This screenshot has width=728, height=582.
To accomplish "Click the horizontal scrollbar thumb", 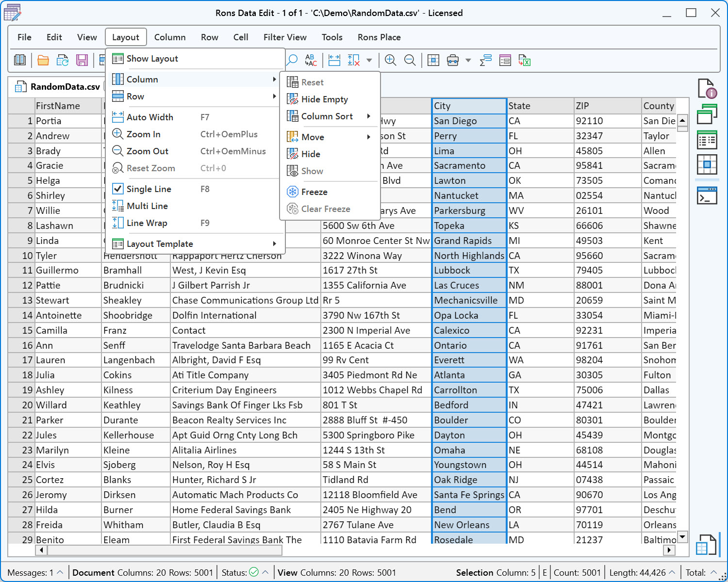I will tap(165, 550).
